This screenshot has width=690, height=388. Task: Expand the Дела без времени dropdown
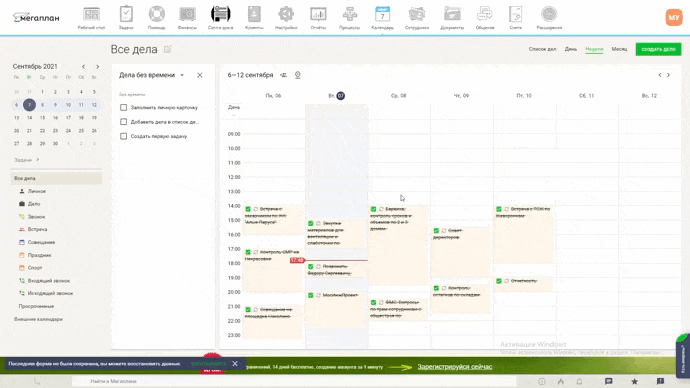coord(182,75)
